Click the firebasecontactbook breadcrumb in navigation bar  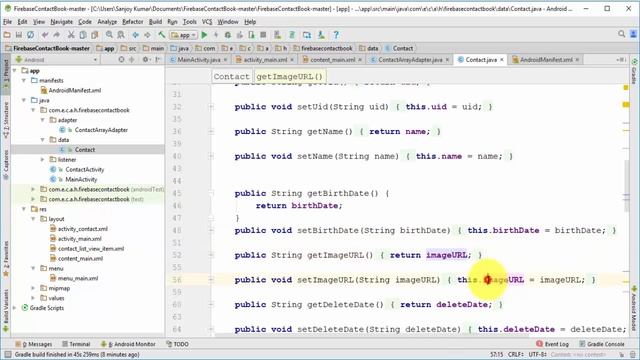point(322,48)
